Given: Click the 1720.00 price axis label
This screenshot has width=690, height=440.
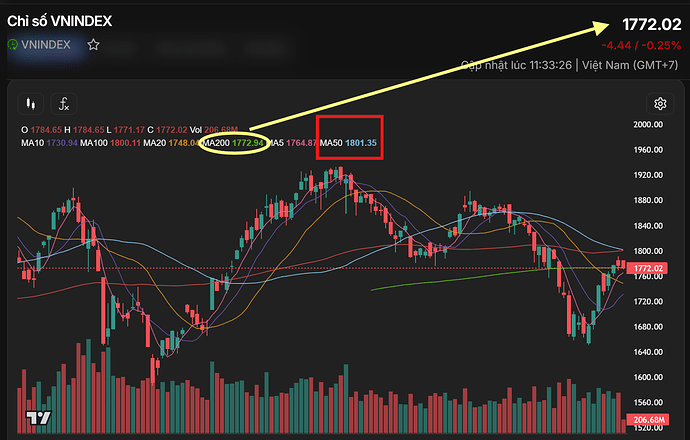Looking at the screenshot, I should pos(648,301).
